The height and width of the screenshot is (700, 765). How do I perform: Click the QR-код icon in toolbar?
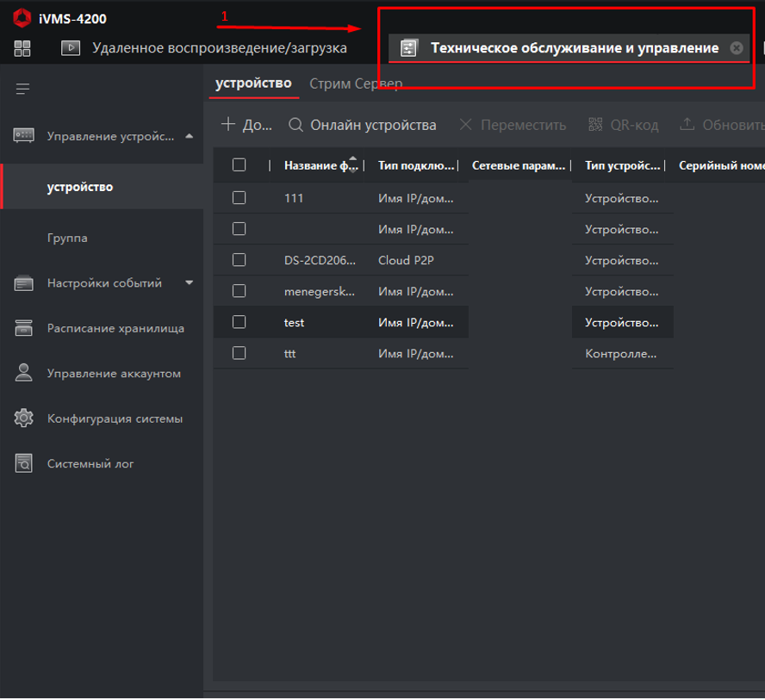click(x=596, y=125)
